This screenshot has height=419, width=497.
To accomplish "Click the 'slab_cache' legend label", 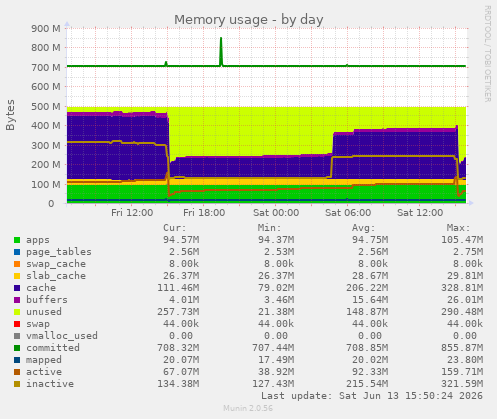I will click(56, 276).
